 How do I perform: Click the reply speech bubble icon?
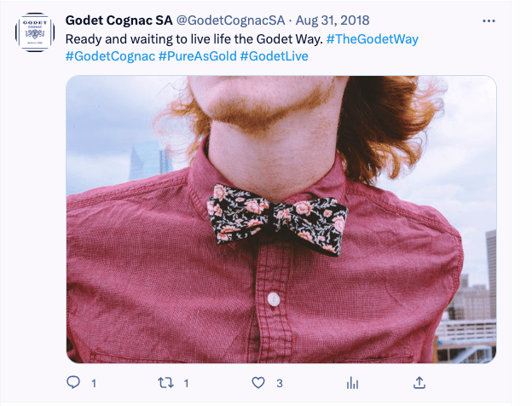coord(73,383)
